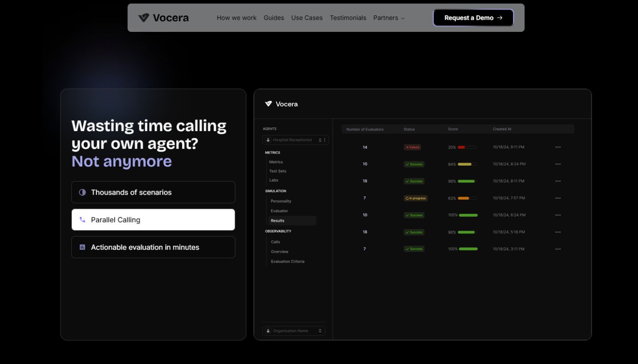The width and height of the screenshot is (638, 364).
Task: Go to the Guides page
Action: (274, 18)
